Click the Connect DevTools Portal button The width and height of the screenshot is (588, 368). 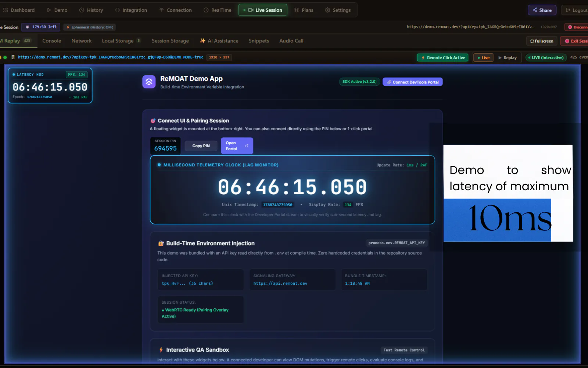412,82
